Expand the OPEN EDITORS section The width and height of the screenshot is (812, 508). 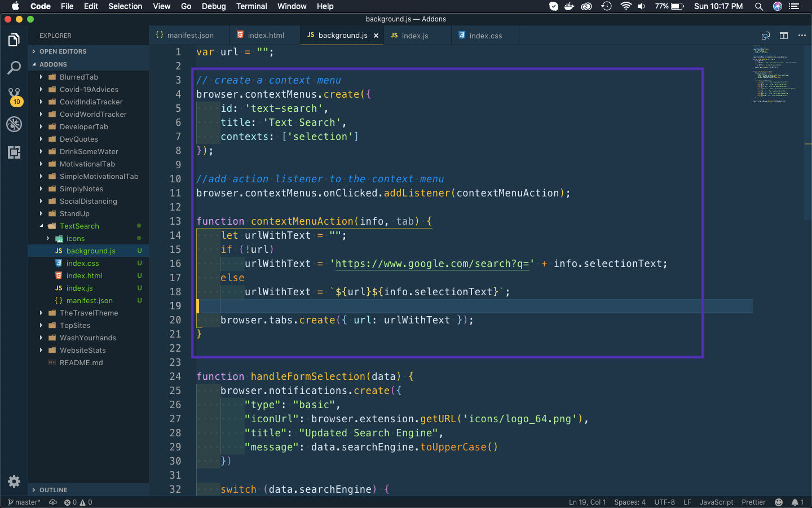(89, 51)
